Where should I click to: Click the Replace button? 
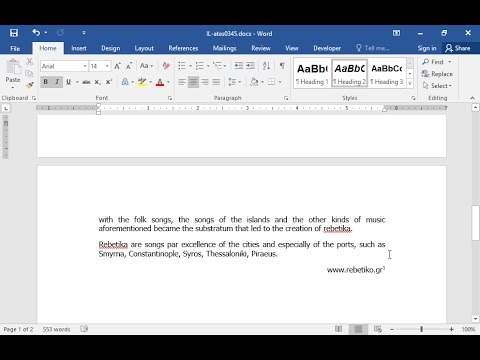click(x=437, y=74)
